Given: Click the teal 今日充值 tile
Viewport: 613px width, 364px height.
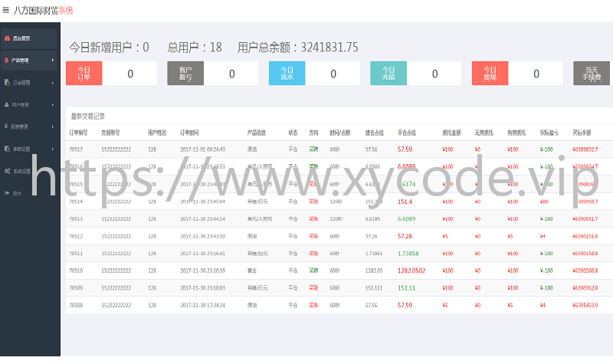Looking at the screenshot, I should [388, 73].
